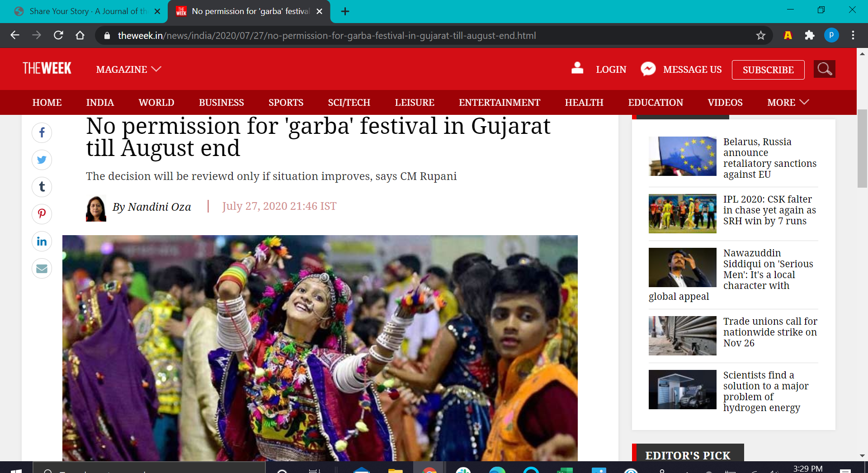The height and width of the screenshot is (473, 868).
Task: Expand the MORE navigation menu
Action: (x=788, y=103)
